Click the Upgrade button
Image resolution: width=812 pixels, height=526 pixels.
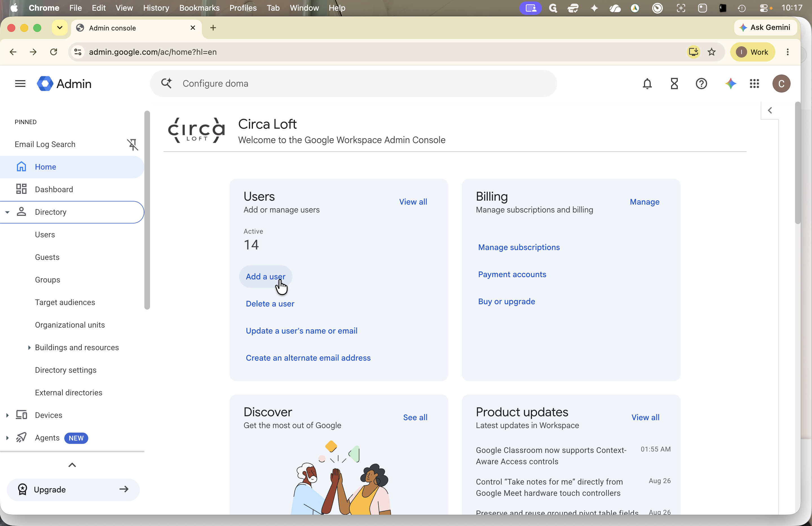[x=73, y=489]
